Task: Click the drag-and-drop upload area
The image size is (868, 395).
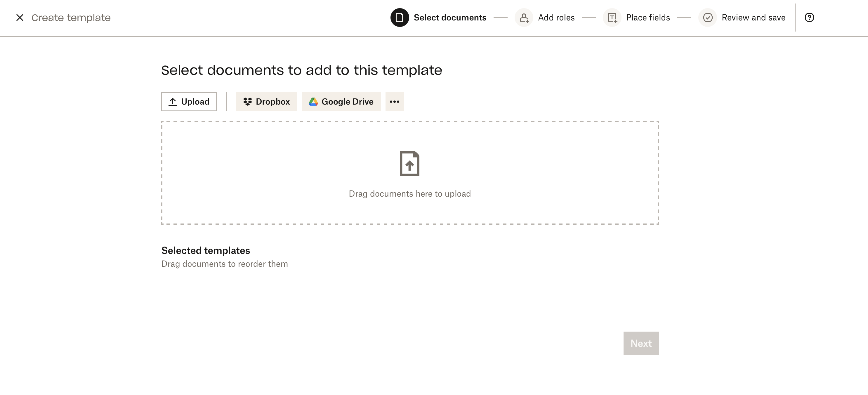Action: click(x=410, y=172)
